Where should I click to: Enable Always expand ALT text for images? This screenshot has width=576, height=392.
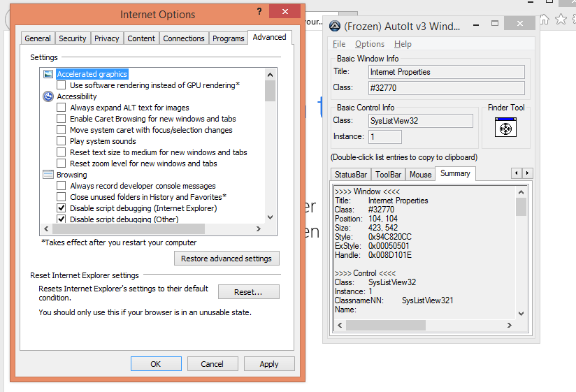tap(62, 108)
